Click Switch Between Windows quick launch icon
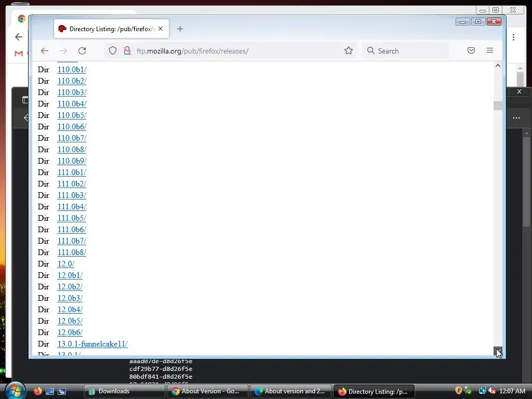Screen dimensions: 532x399 coord(62,391)
